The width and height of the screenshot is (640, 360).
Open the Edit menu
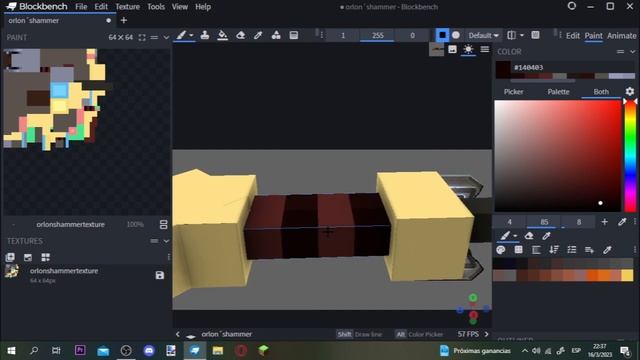click(101, 7)
